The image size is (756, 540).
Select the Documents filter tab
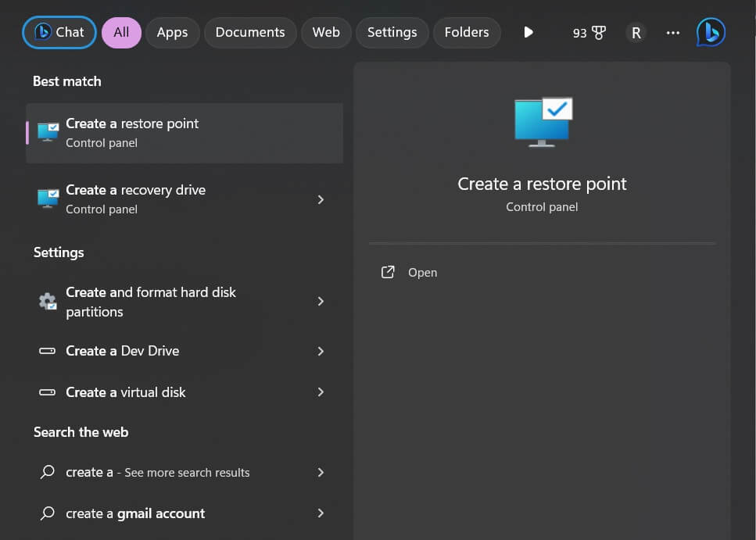point(250,33)
